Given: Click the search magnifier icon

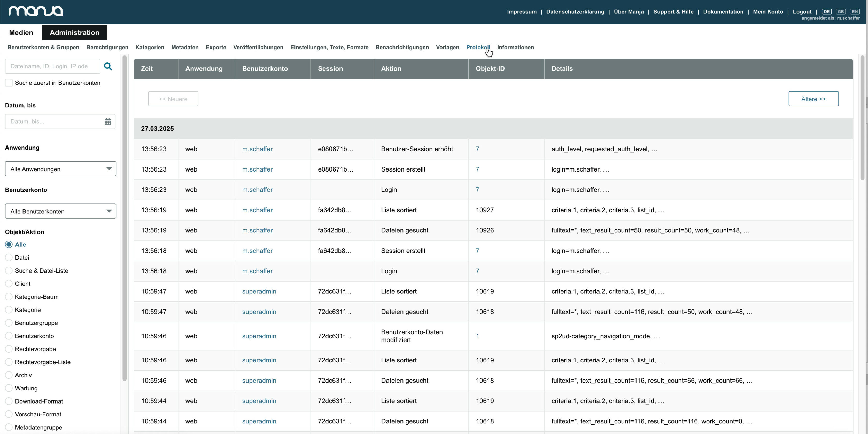Looking at the screenshot, I should tap(108, 66).
